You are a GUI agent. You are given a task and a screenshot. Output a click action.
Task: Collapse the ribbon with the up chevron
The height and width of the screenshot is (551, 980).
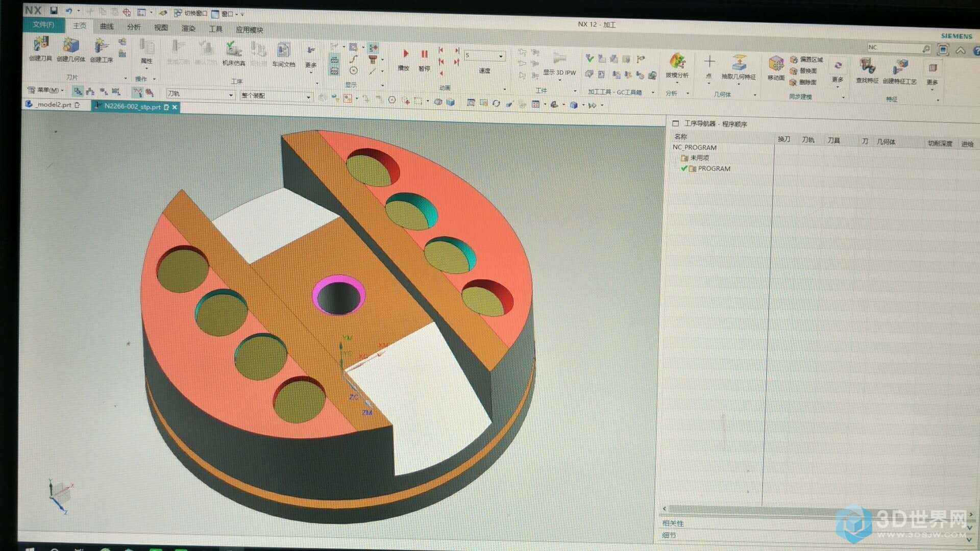(961, 50)
